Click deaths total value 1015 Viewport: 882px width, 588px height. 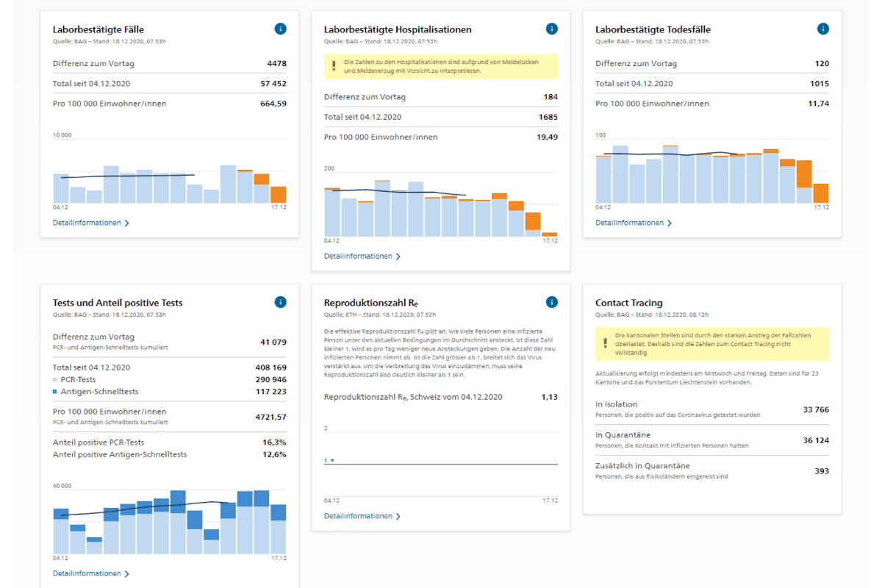click(820, 84)
